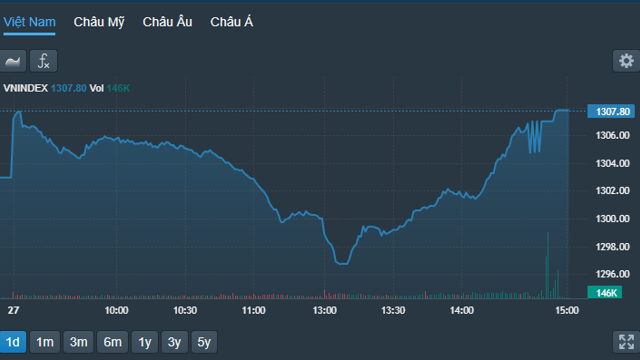Viewport: 640px width, 360px height.
Task: Click the 1307.80 current price label
Action: coord(611,111)
